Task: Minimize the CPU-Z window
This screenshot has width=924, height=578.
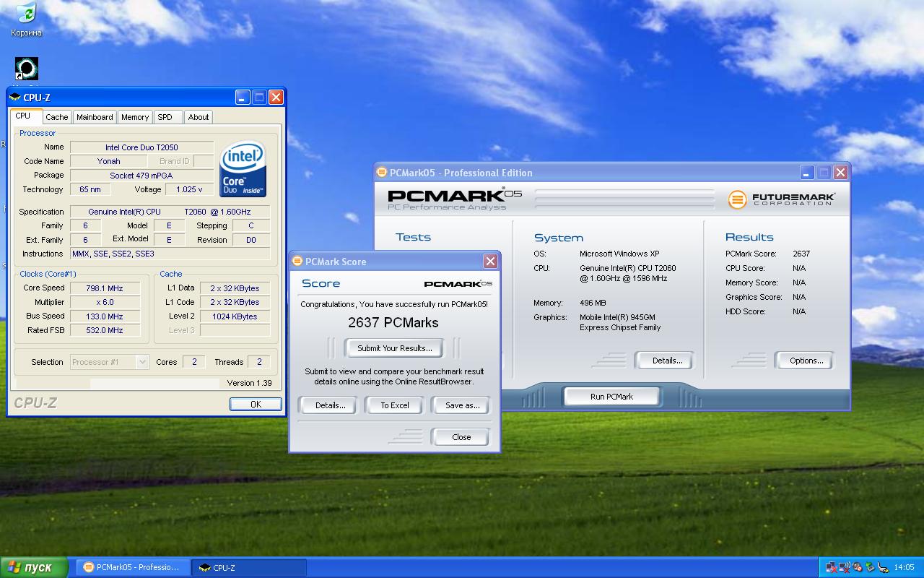Action: tap(243, 97)
